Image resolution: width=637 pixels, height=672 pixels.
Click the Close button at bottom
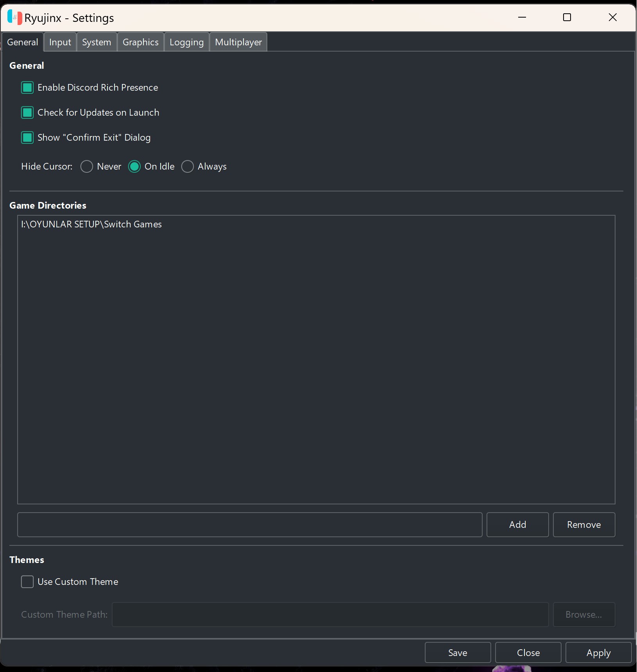coord(528,652)
